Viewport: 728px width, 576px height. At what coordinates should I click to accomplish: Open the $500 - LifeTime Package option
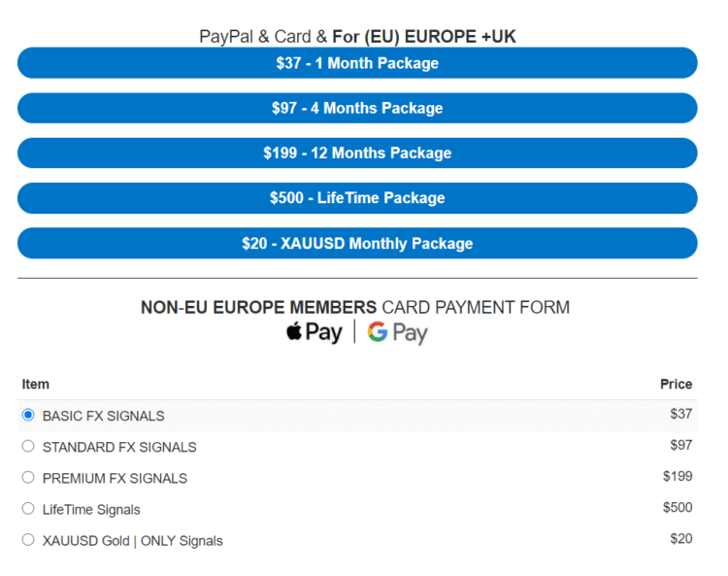[x=357, y=197]
